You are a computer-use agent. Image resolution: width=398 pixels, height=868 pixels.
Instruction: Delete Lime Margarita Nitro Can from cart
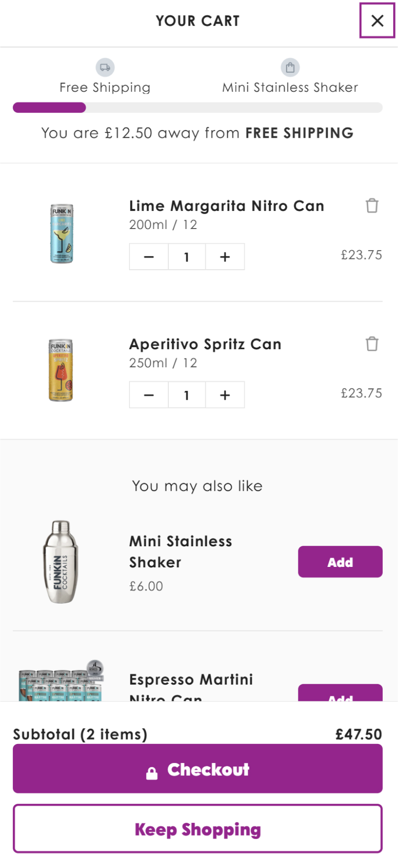[x=372, y=205]
